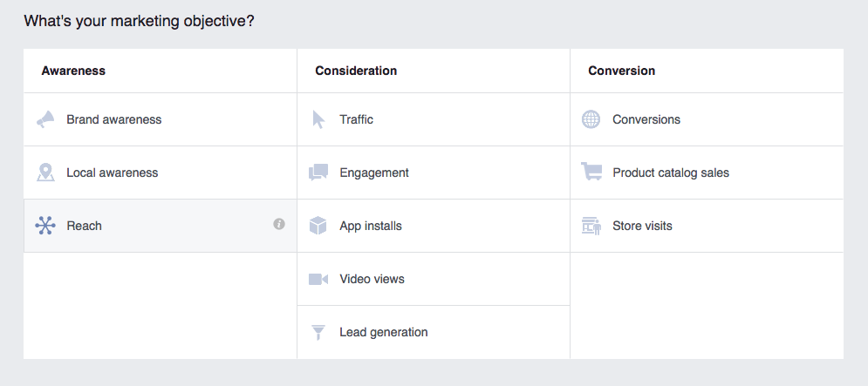Click the Consideration column header
The image size is (868, 386).
pyautogui.click(x=356, y=71)
